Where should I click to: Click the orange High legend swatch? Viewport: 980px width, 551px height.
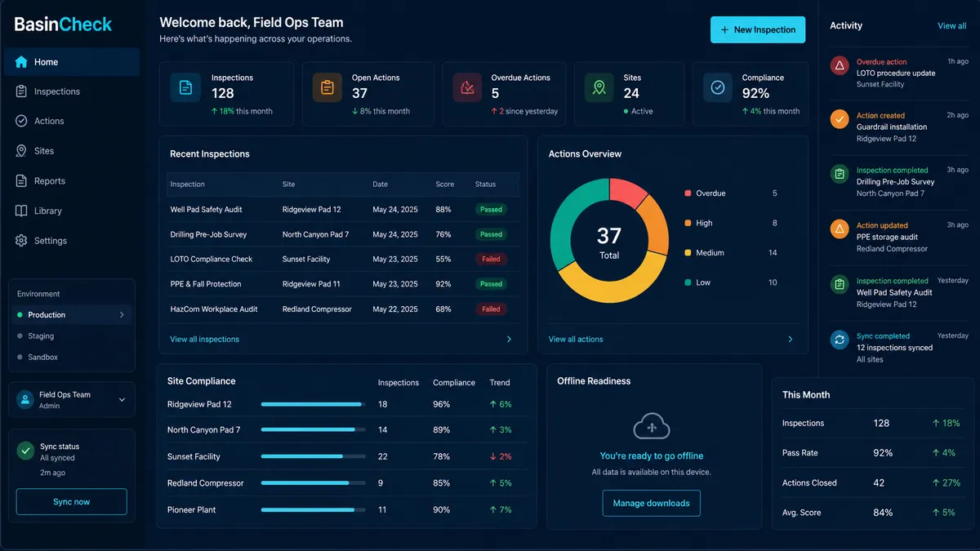688,223
